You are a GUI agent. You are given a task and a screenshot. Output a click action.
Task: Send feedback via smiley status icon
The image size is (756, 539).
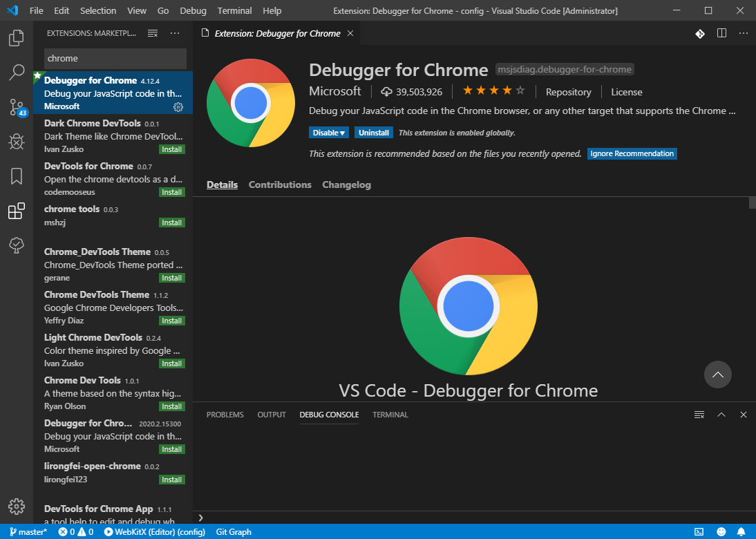(x=721, y=532)
